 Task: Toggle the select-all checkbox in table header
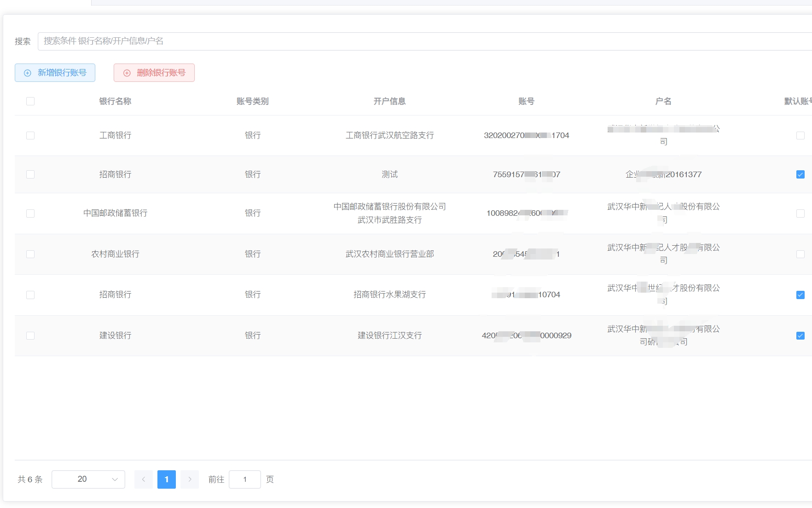30,101
